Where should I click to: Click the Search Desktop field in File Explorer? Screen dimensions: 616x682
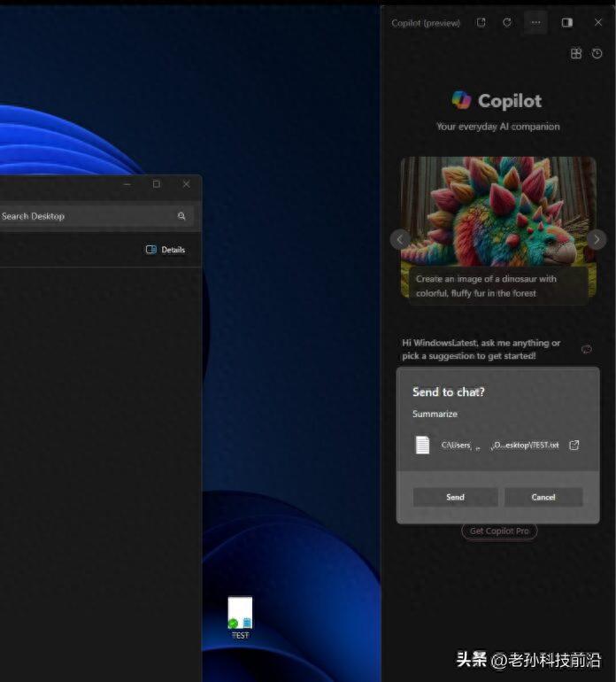coord(96,216)
